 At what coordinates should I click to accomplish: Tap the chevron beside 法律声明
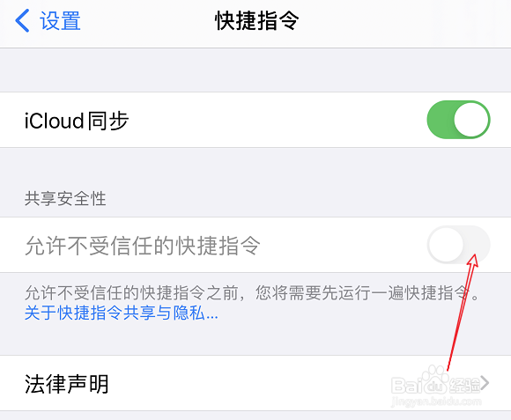485,383
